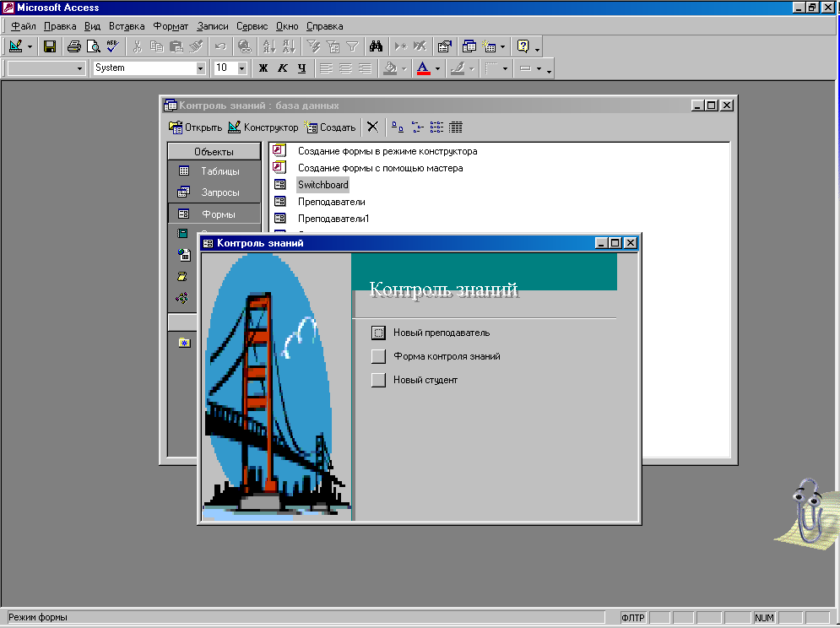Open the font size 10 dropdown
Screen dimensions: 840x628
[241, 68]
